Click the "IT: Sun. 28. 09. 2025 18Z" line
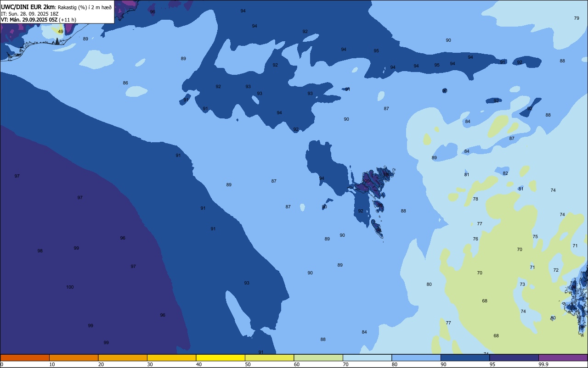This screenshot has width=588, height=368. (x=29, y=14)
